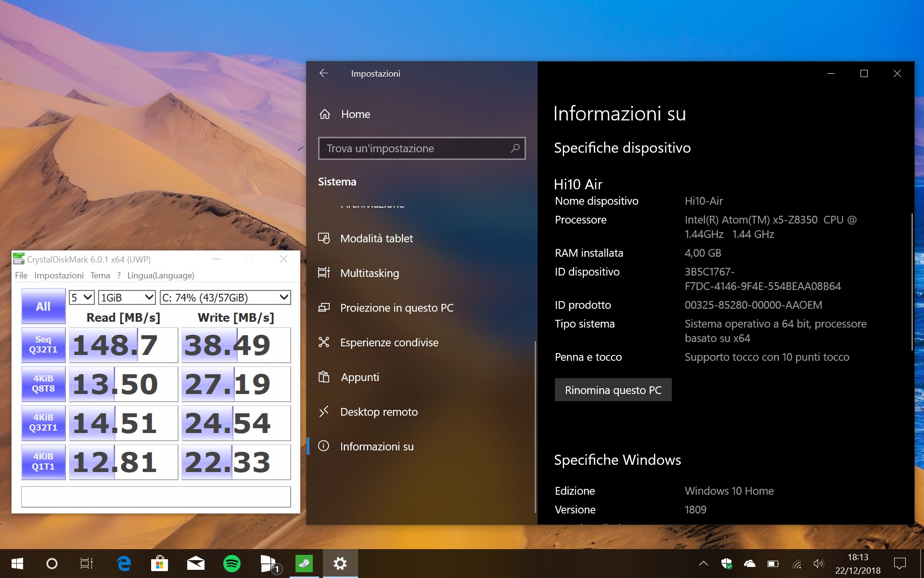Open Windows Security tray icon
Image resolution: width=924 pixels, height=578 pixels.
tap(727, 564)
